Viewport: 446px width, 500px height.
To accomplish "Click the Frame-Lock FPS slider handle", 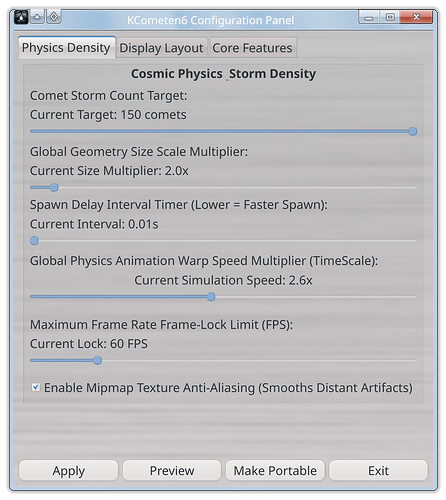I will (97, 360).
